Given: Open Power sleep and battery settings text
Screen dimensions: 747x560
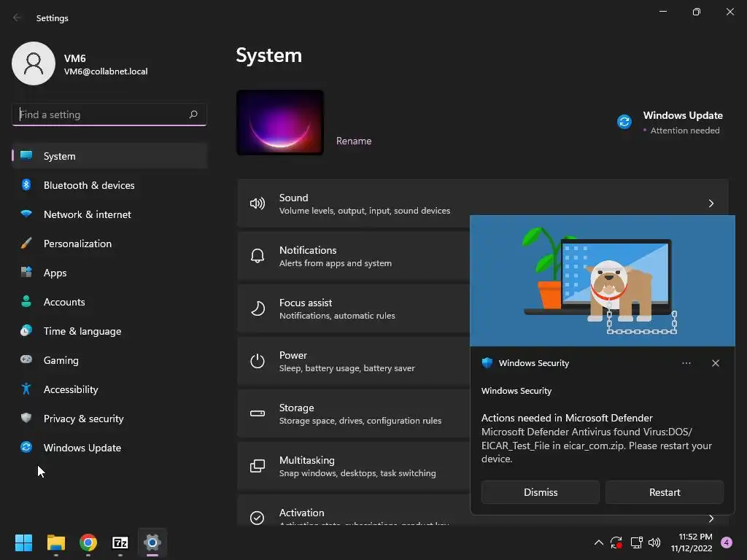Looking at the screenshot, I should coord(347,368).
